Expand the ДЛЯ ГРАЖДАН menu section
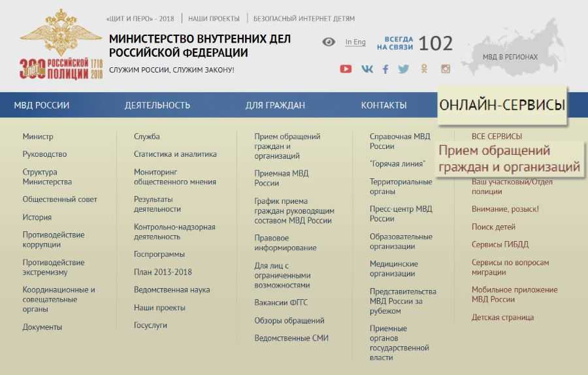Screen dimensions: 588x375 tap(275, 105)
